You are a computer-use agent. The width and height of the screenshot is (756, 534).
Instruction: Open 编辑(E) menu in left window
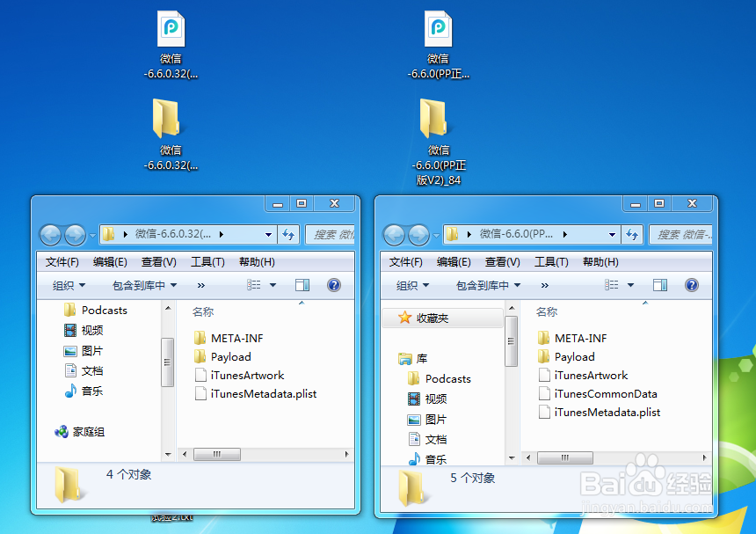110,262
